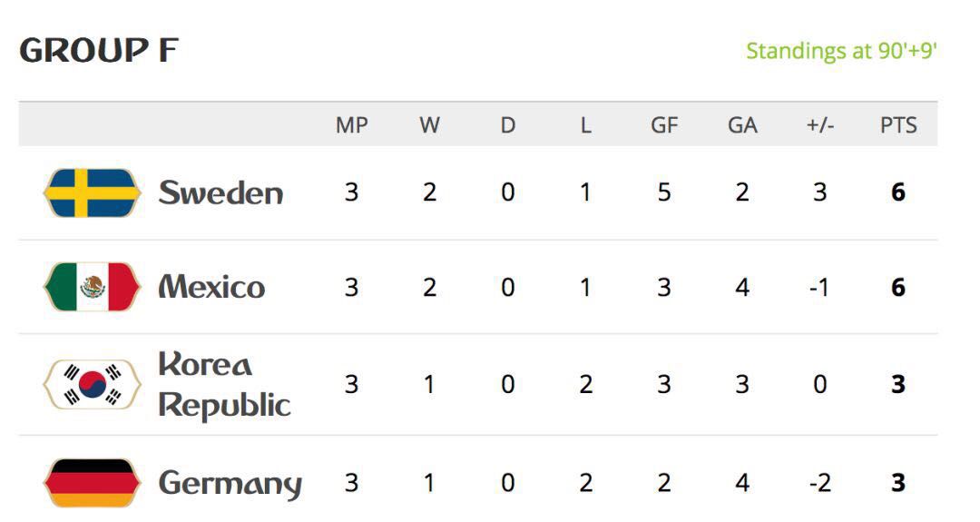Click the Sweden flag icon
980x522 pixels.
pos(92,192)
